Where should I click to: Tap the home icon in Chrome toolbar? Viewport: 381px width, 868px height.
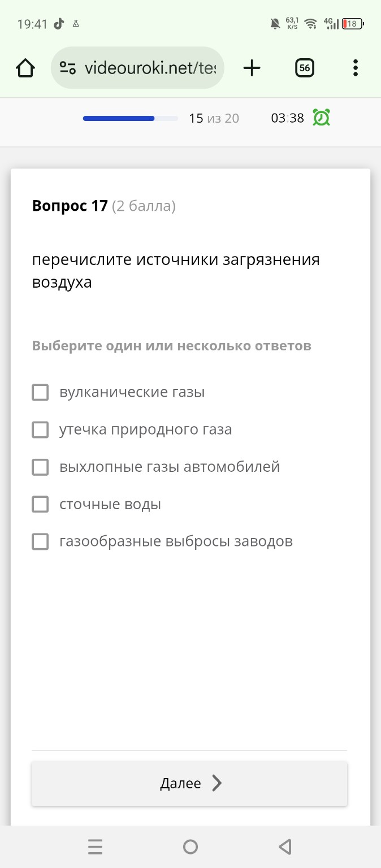(x=24, y=67)
